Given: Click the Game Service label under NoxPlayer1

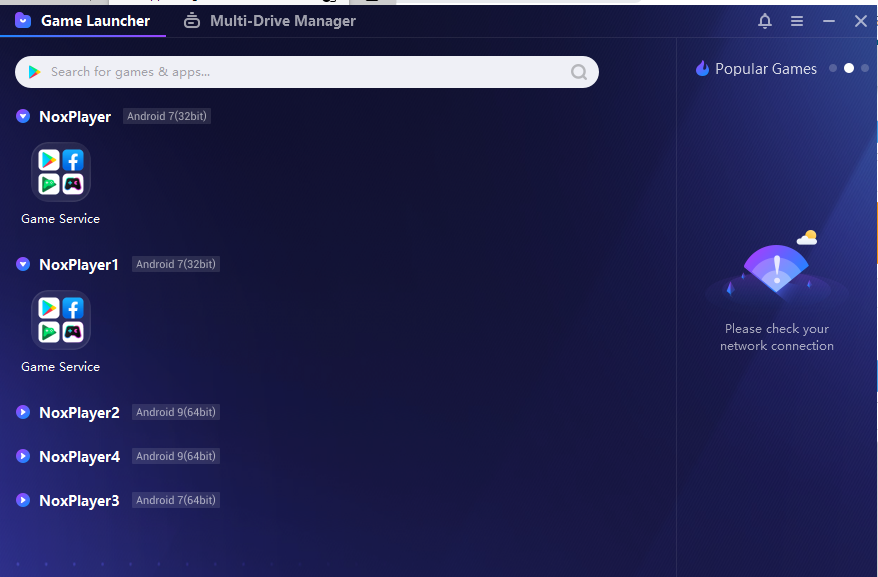Looking at the screenshot, I should [x=60, y=366].
